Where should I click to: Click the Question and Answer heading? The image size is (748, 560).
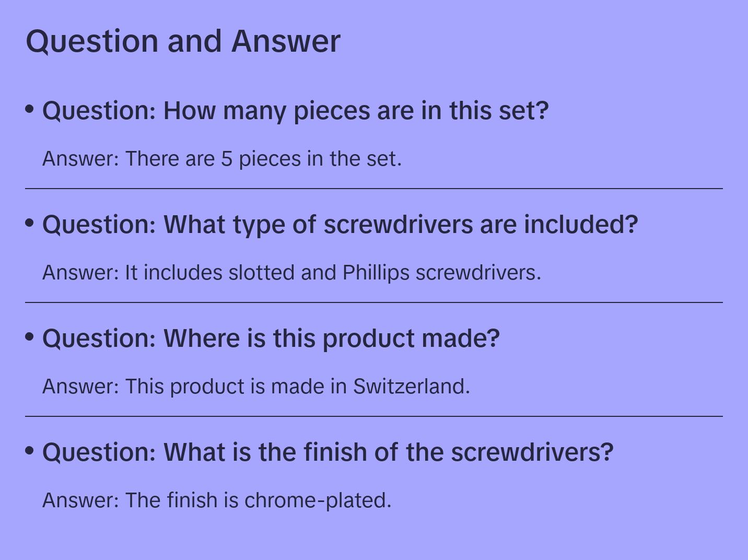[x=183, y=41]
